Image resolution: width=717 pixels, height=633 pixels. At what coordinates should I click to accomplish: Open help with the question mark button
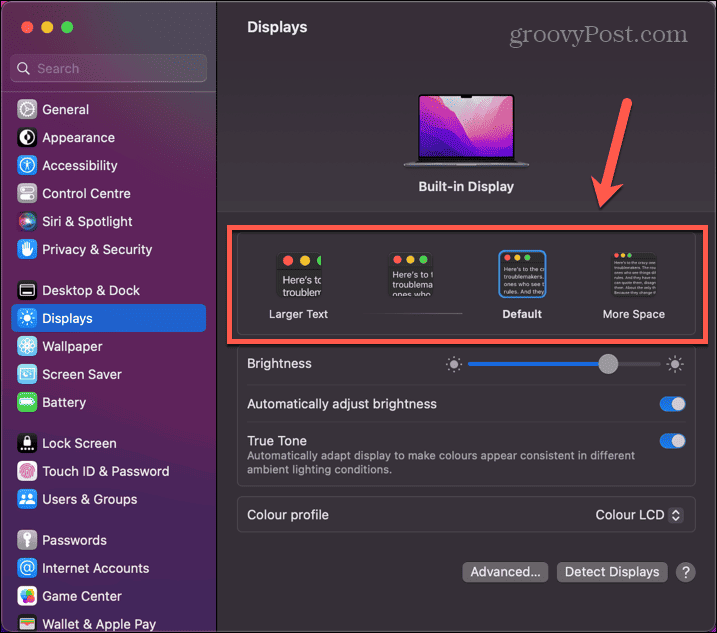click(685, 572)
